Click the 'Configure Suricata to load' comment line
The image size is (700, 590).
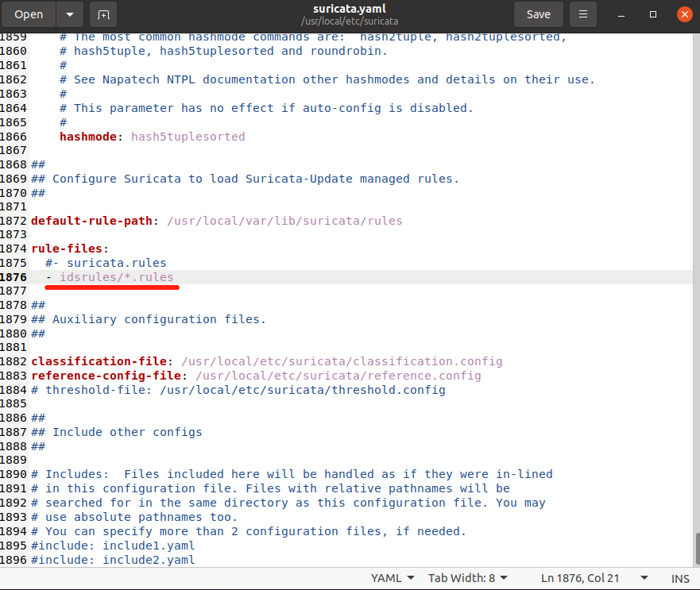(x=245, y=179)
